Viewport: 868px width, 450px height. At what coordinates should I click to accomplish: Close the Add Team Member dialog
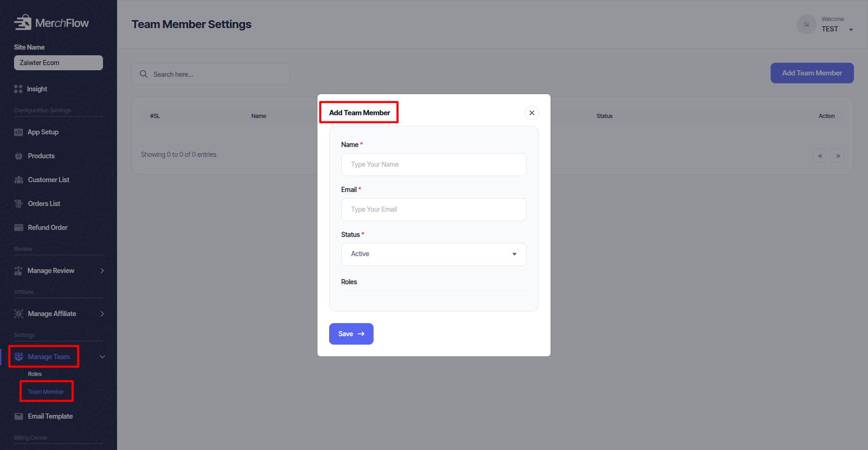[x=531, y=113]
